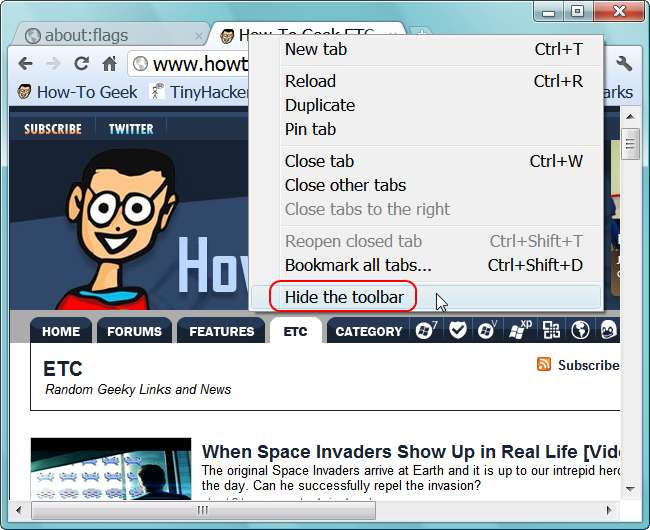Open the Space Invaders video thumbnail
Image resolution: width=650 pixels, height=530 pixels.
(111, 469)
